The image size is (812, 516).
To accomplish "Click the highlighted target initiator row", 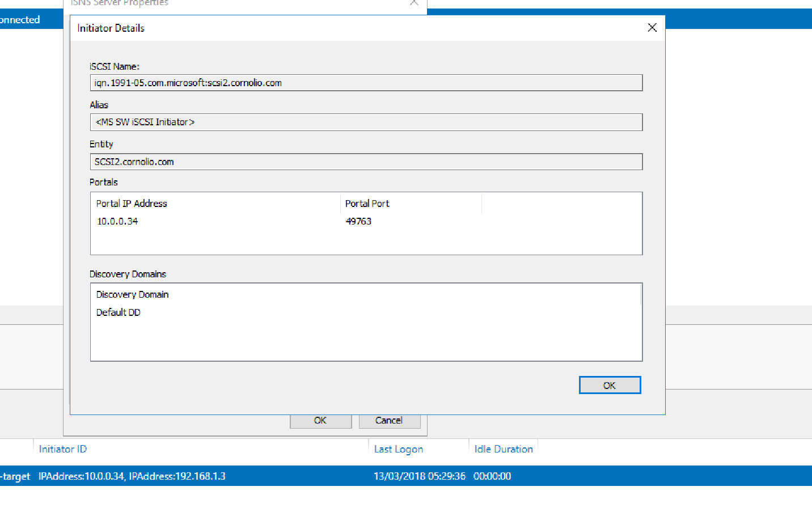I will point(227,476).
